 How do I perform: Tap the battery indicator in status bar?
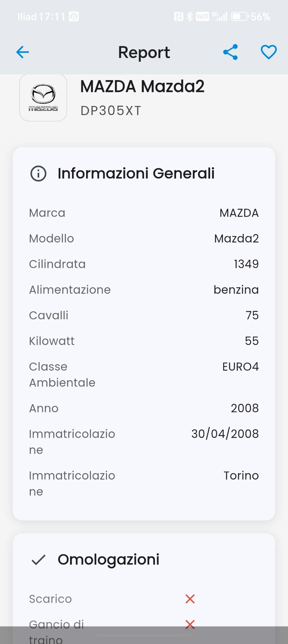click(239, 16)
